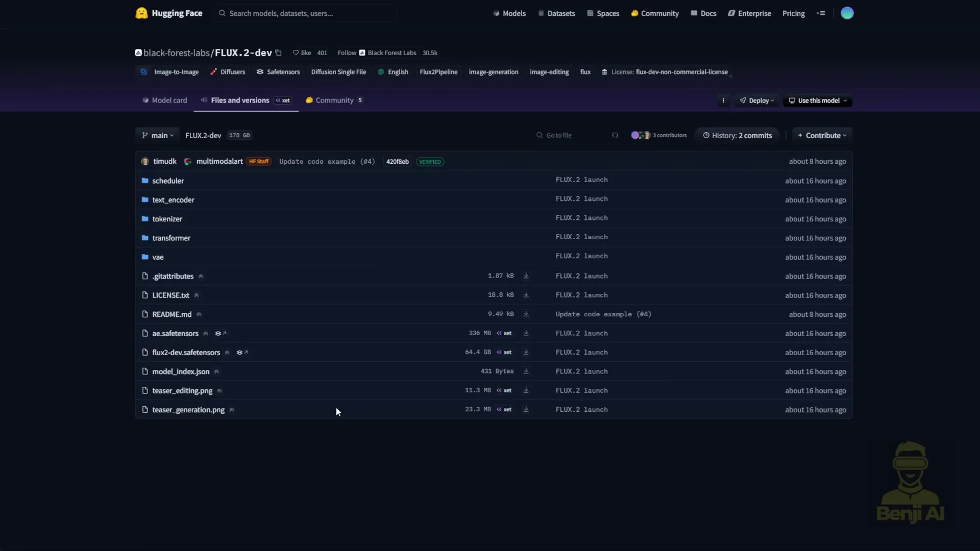This screenshot has height=551, width=980.
Task: View History: 2 commits
Action: [x=737, y=135]
